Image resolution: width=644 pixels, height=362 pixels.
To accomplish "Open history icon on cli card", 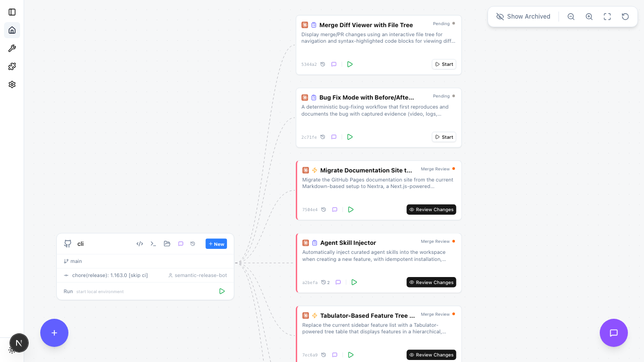I will coord(193,244).
